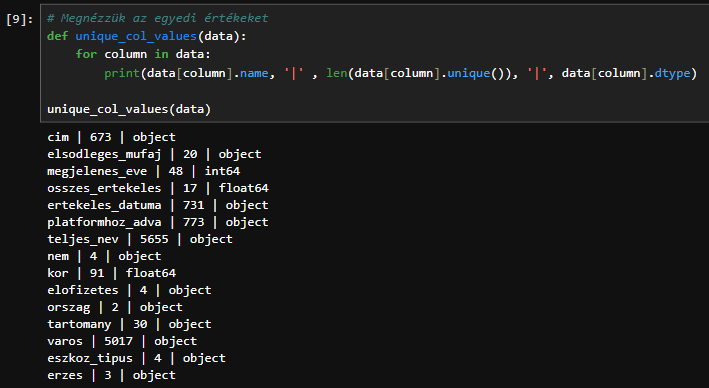The width and height of the screenshot is (709, 388).
Task: Click the varos | 5017 output row
Action: pyautogui.click(x=122, y=341)
